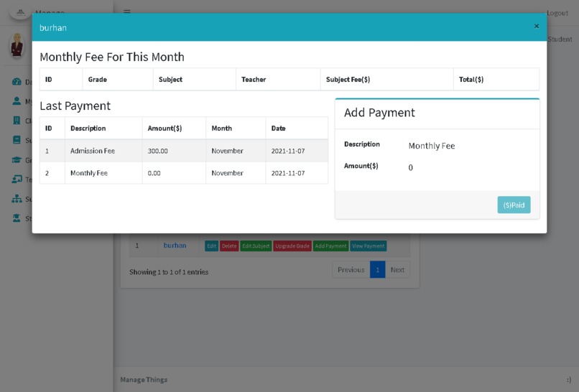The image size is (579, 392).
Task: Click the building classroom icon in sidebar
Action: (17, 121)
